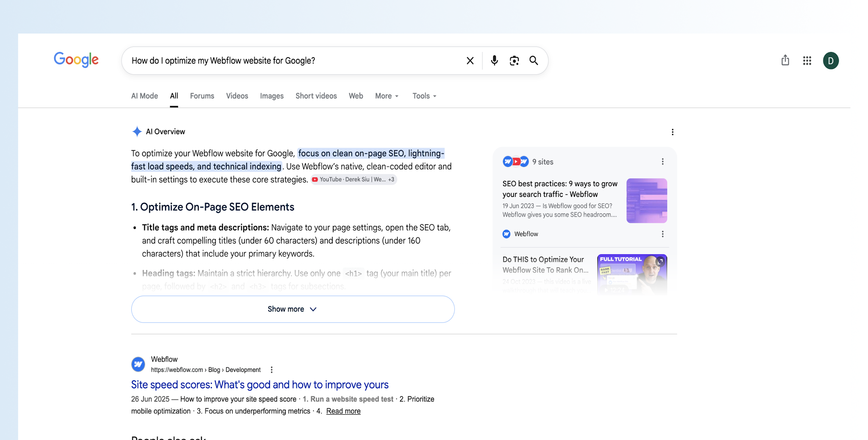Click the share icon in header
Image resolution: width=868 pixels, height=440 pixels.
tap(785, 60)
